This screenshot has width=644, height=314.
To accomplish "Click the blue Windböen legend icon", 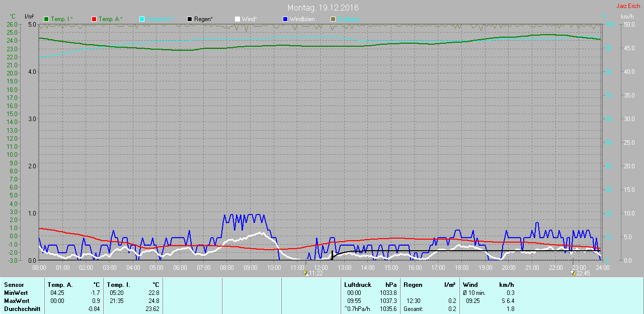I will [x=285, y=19].
